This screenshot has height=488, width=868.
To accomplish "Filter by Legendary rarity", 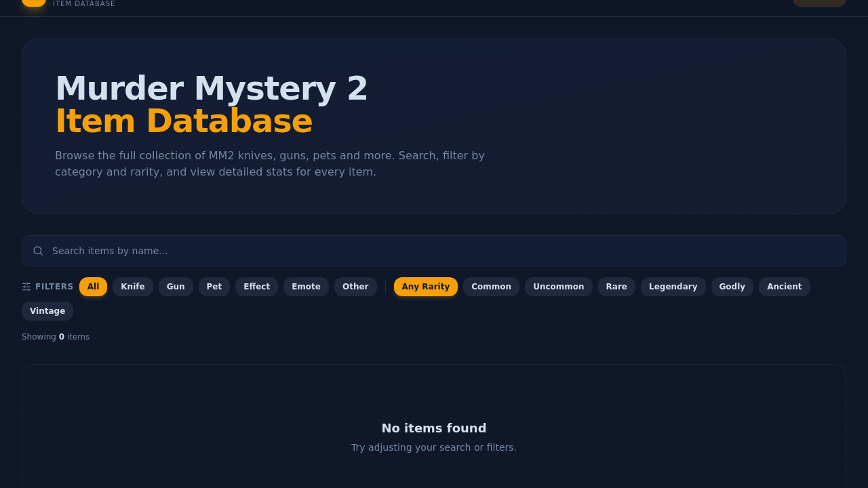I will [673, 287].
